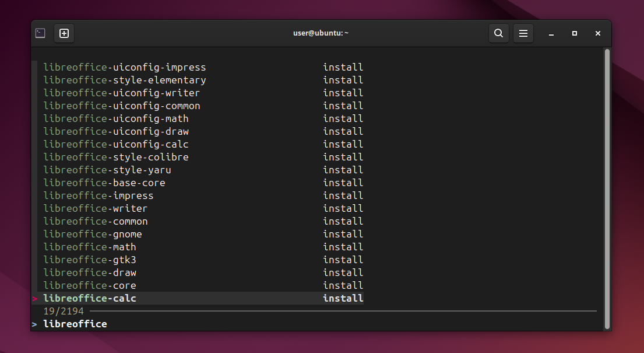Open a new terminal tab

(x=64, y=33)
